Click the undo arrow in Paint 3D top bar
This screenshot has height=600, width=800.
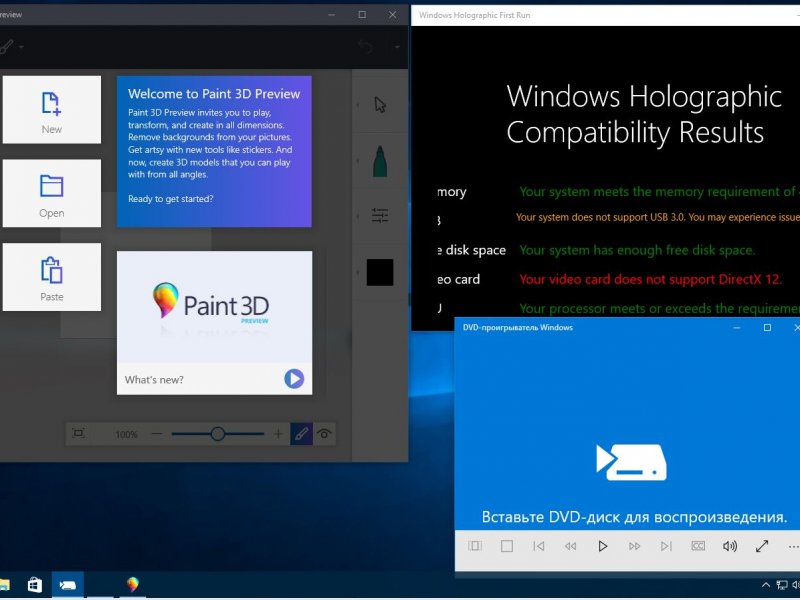tap(365, 47)
